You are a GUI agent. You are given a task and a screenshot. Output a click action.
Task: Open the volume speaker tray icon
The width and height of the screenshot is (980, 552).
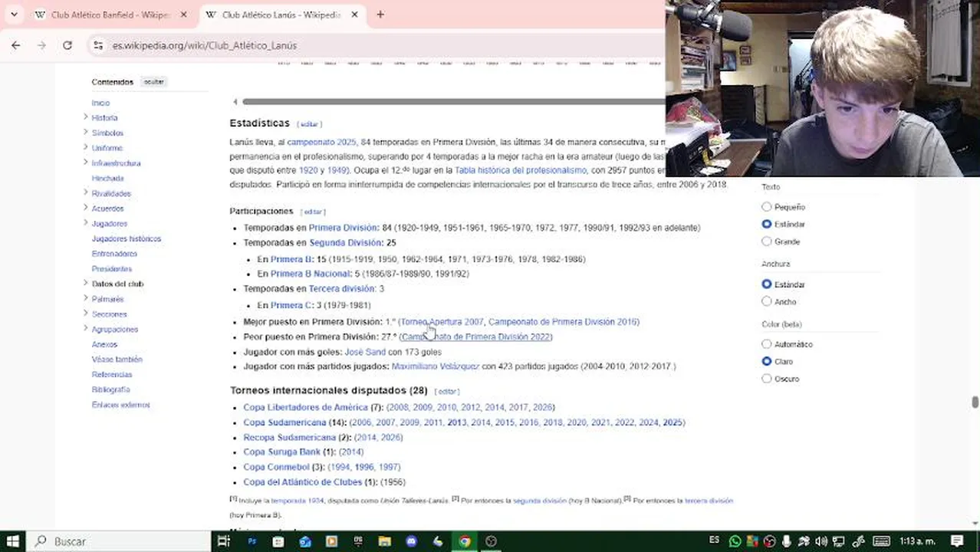pos(821,541)
